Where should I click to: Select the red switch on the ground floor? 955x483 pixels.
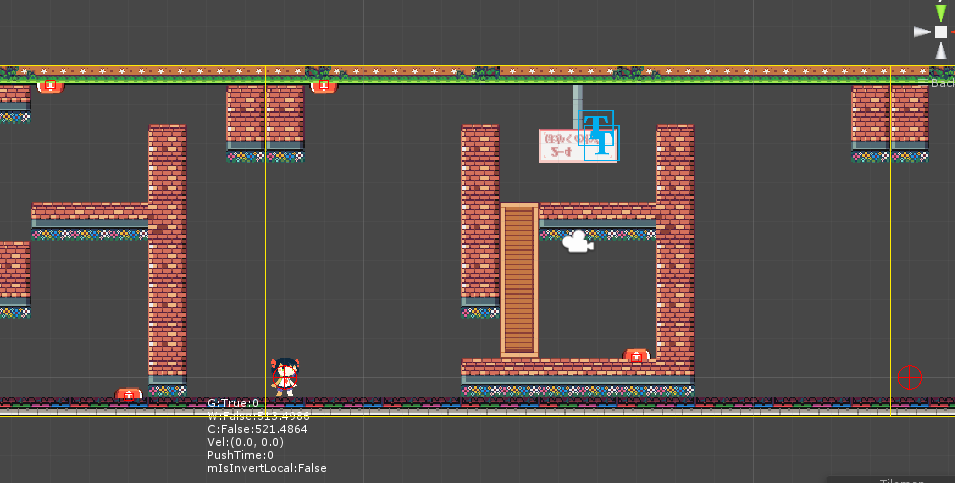[129, 394]
